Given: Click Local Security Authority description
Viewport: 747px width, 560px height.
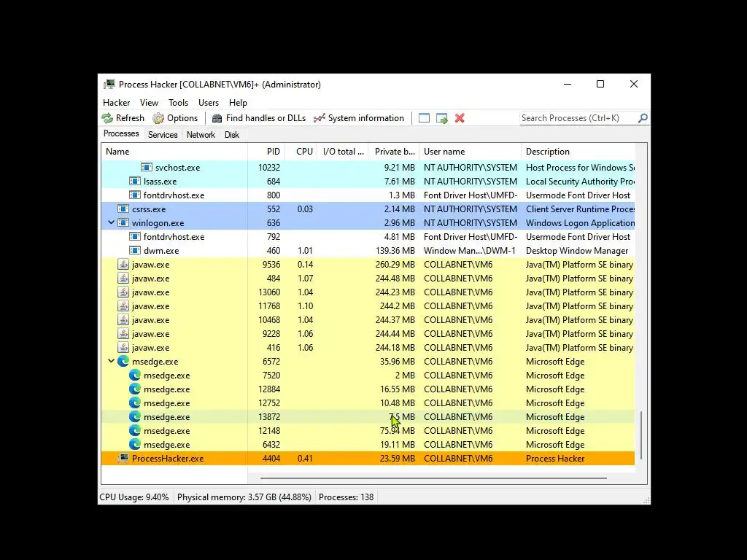Looking at the screenshot, I should click(580, 182).
